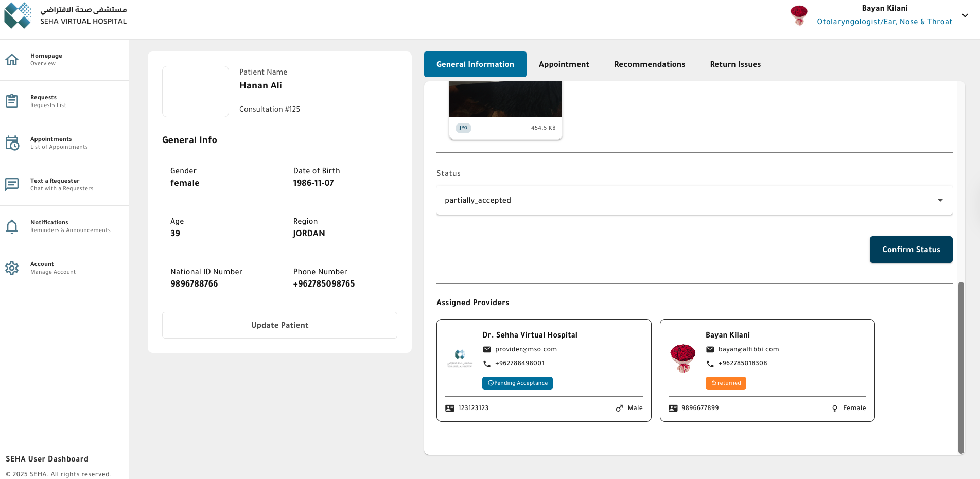The height and width of the screenshot is (479, 980).
Task: Open Text a Requester chat icon
Action: [x=12, y=184]
